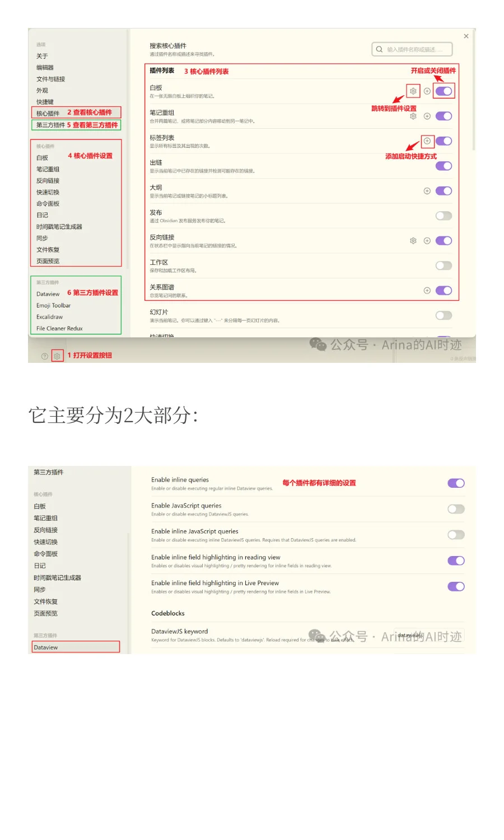Click the help question-mark icon
The height and width of the screenshot is (840, 504).
click(44, 356)
